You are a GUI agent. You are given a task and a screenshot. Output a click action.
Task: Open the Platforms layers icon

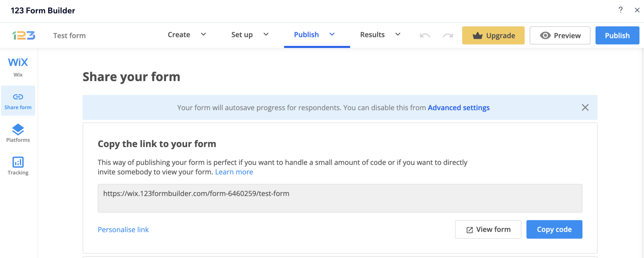coord(18,129)
